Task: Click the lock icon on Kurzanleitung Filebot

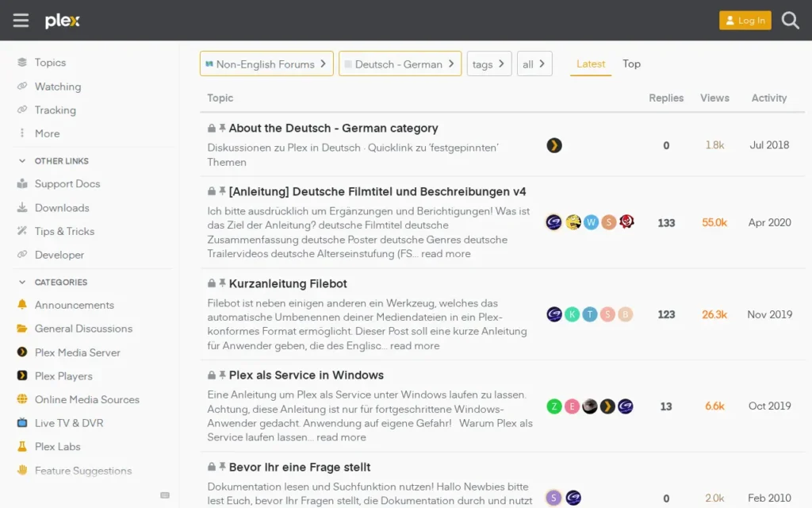Action: pyautogui.click(x=211, y=283)
